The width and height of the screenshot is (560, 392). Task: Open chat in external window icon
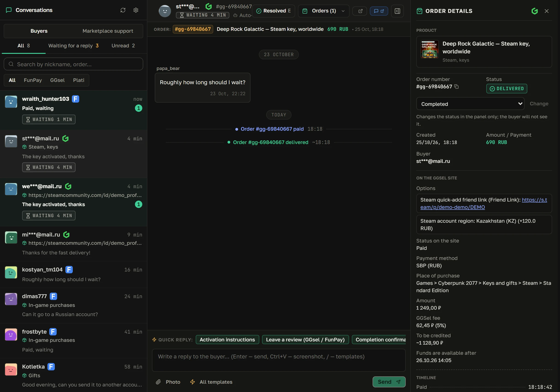(360, 11)
